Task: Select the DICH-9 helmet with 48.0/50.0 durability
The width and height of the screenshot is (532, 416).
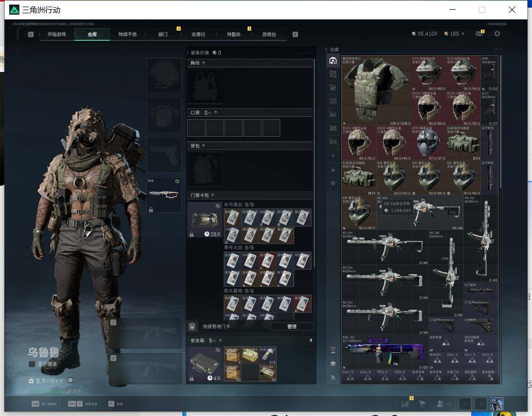Action: pyautogui.click(x=359, y=143)
